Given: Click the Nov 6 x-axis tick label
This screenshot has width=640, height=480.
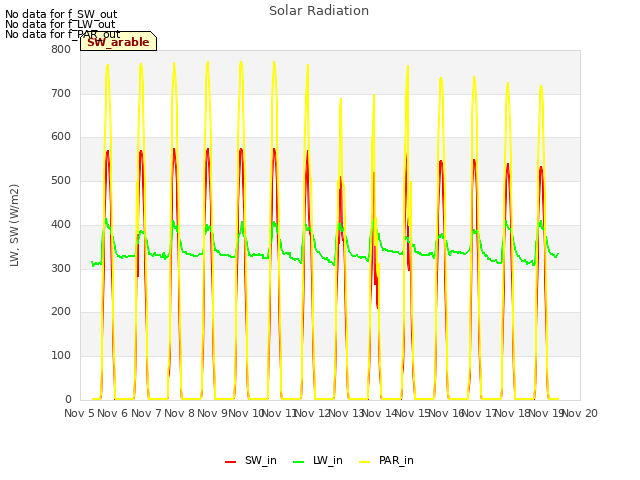Looking at the screenshot, I should coord(113,413).
